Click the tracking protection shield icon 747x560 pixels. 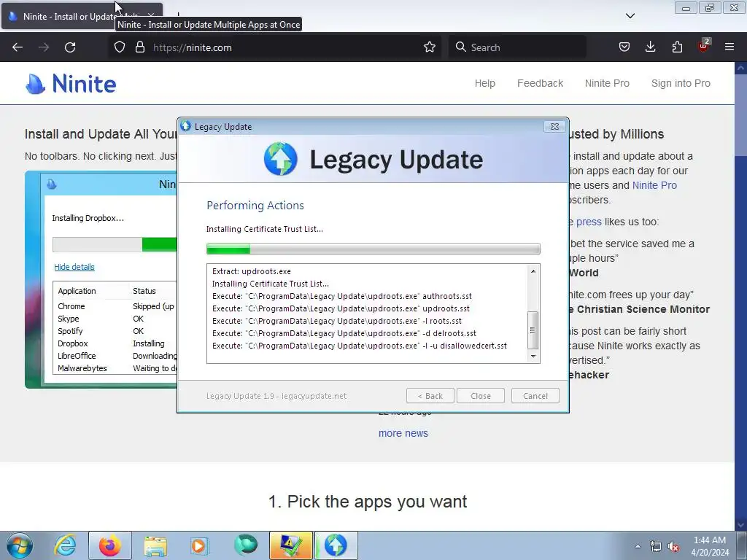tap(120, 47)
